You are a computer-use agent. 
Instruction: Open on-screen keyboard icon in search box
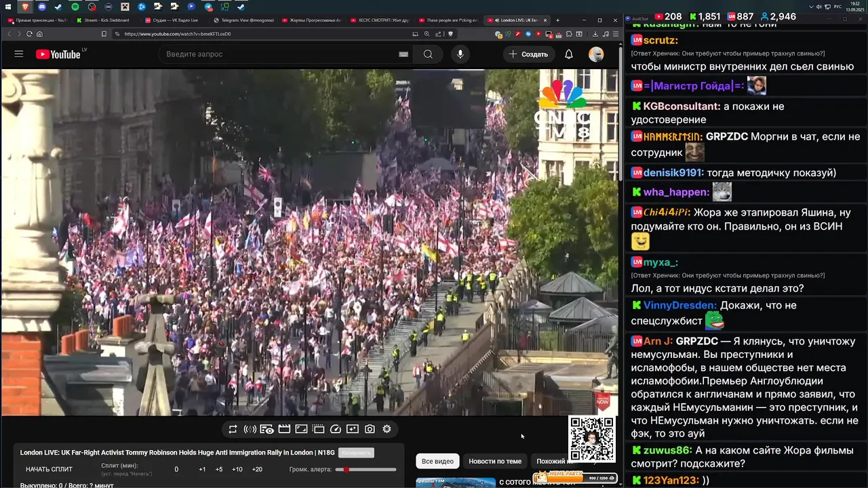(403, 54)
